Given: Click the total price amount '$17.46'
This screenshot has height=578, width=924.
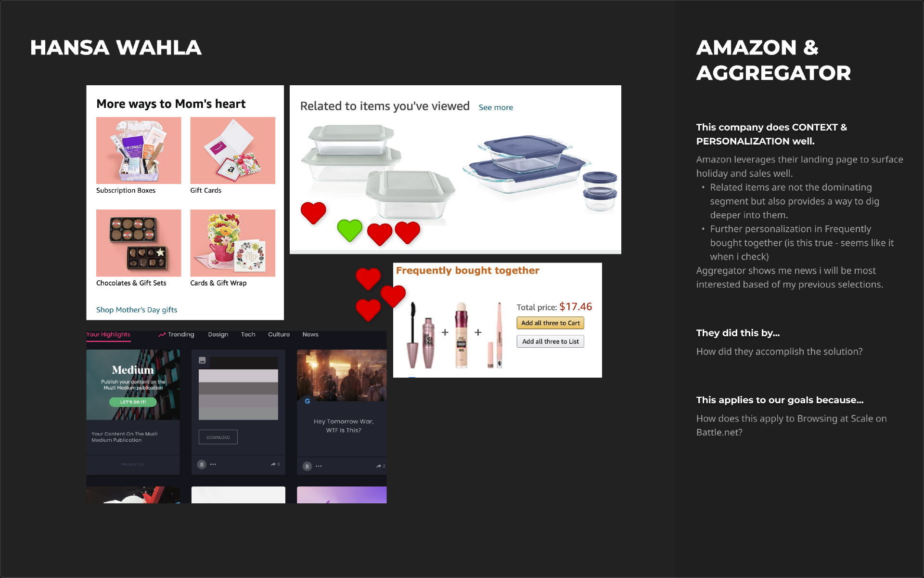Looking at the screenshot, I should tap(574, 306).
